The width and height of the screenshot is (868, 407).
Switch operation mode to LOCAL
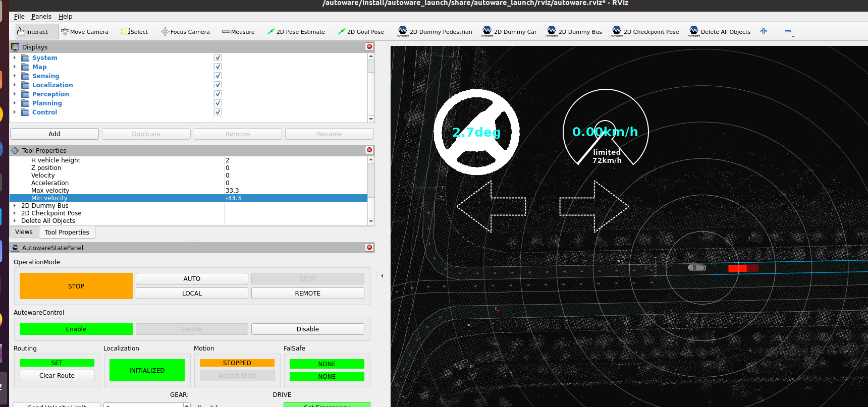192,294
